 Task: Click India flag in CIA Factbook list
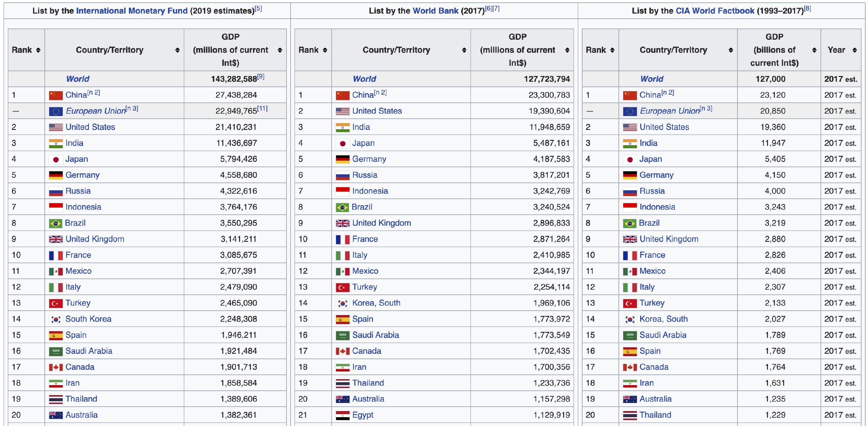coord(630,143)
